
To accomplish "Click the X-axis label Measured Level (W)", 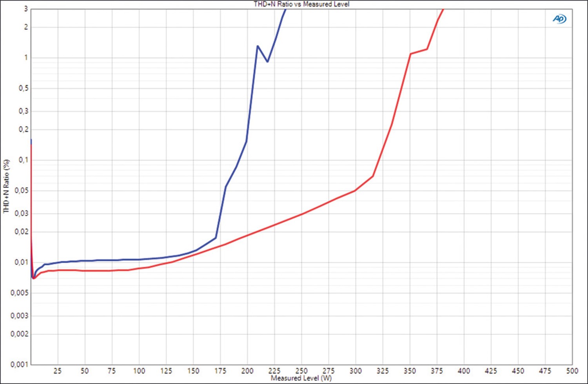I will click(x=301, y=378).
